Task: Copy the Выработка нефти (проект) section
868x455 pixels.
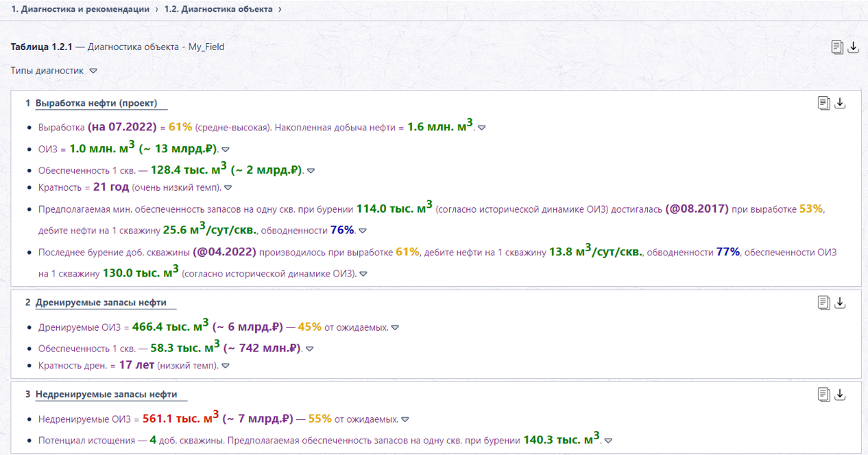Action: coord(824,103)
